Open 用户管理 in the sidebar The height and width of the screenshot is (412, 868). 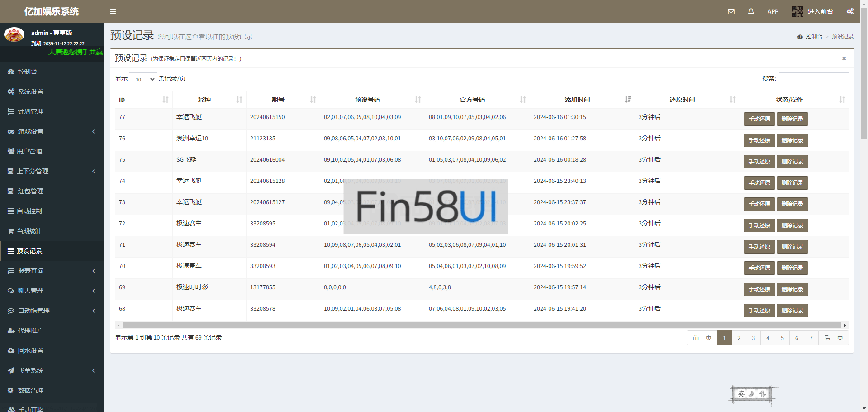coord(29,151)
